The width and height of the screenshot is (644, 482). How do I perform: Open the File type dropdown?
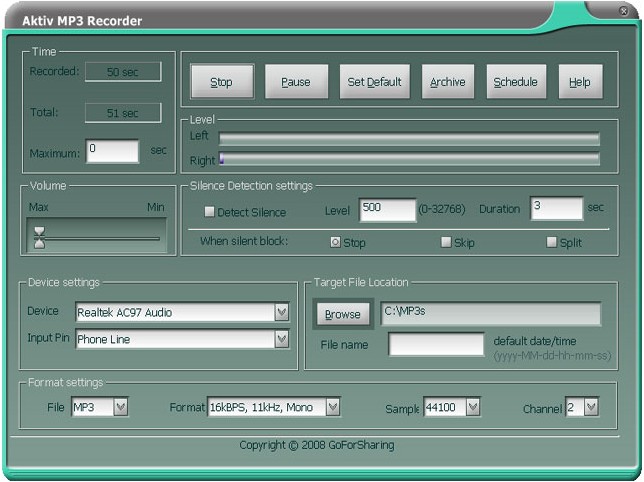120,407
